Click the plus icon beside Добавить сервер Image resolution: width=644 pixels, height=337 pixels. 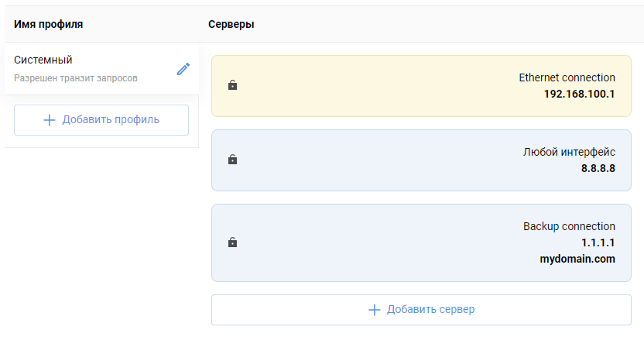[x=375, y=310]
